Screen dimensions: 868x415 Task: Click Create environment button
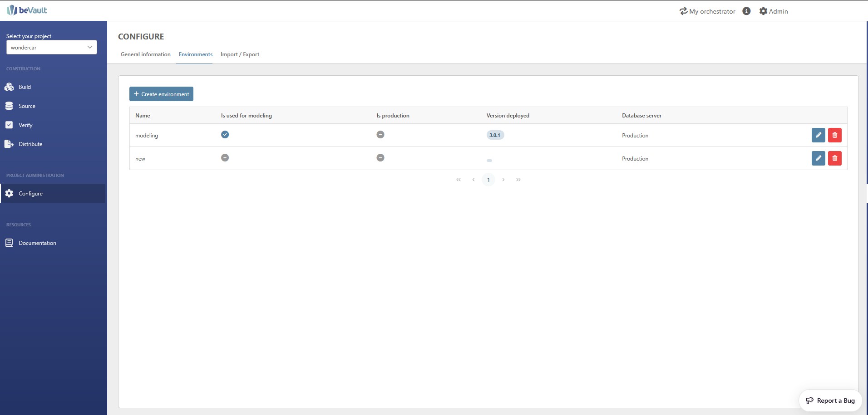161,94
